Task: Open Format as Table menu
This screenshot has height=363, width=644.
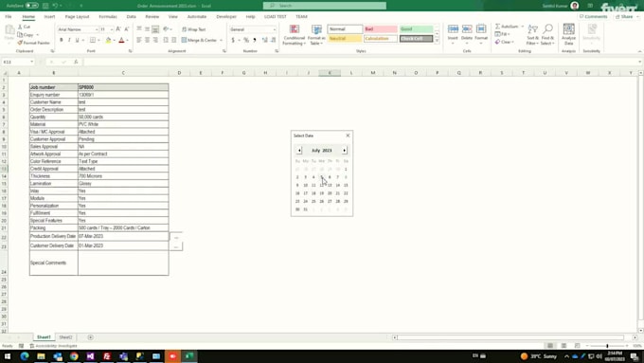Action: 316,35
